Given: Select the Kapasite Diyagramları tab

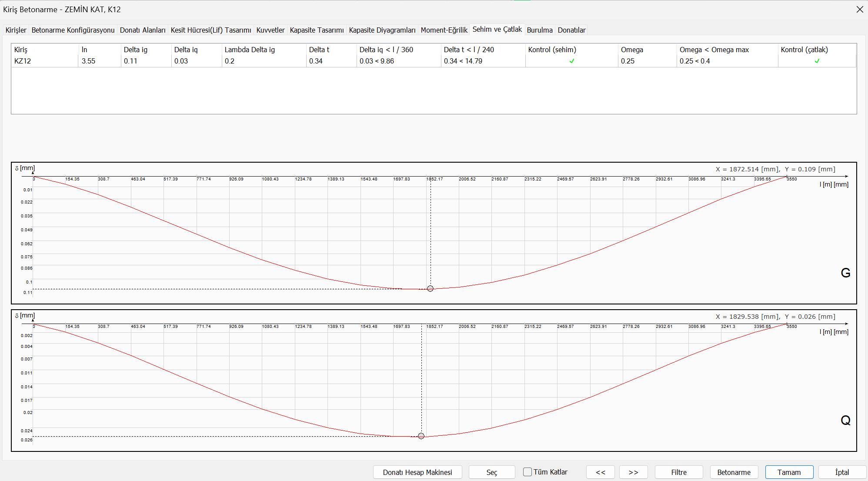Looking at the screenshot, I should click(x=382, y=30).
